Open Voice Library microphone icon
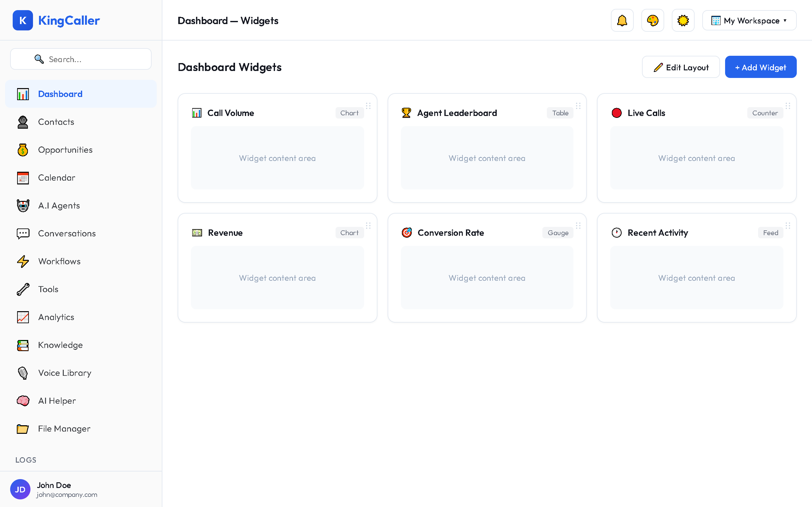This screenshot has height=507, width=812. click(x=23, y=373)
